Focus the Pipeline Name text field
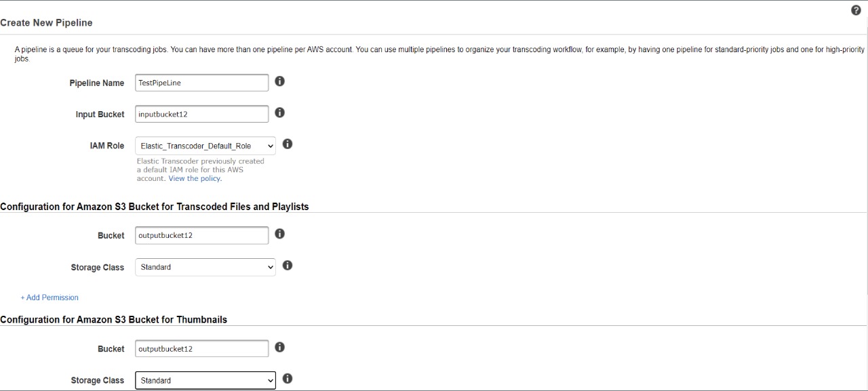Image resolution: width=868 pixels, height=391 pixels. (202, 83)
